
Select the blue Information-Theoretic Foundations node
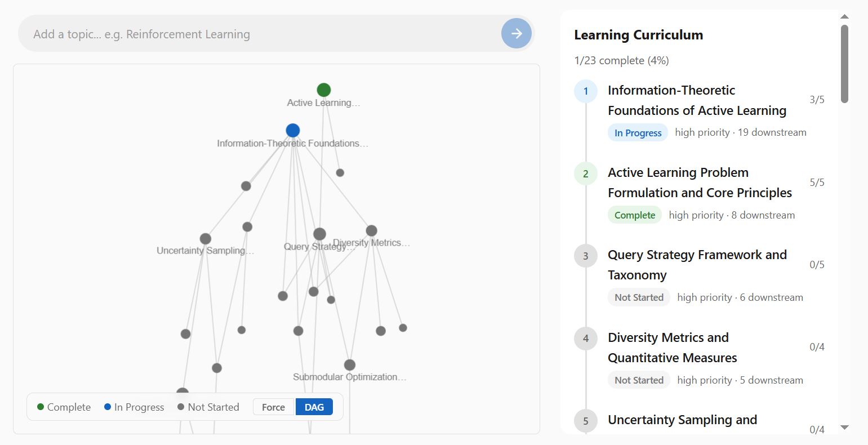[292, 131]
